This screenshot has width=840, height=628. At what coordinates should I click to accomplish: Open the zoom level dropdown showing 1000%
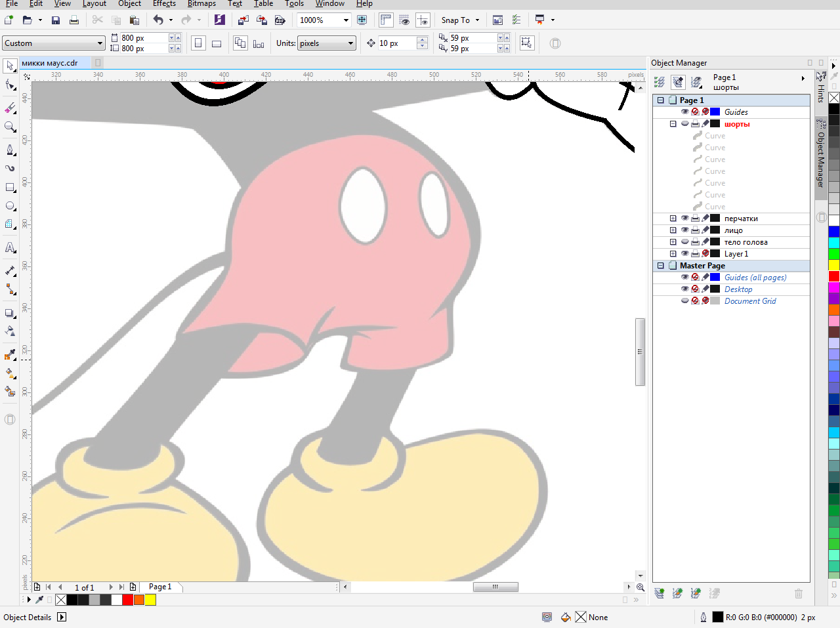pyautogui.click(x=346, y=20)
